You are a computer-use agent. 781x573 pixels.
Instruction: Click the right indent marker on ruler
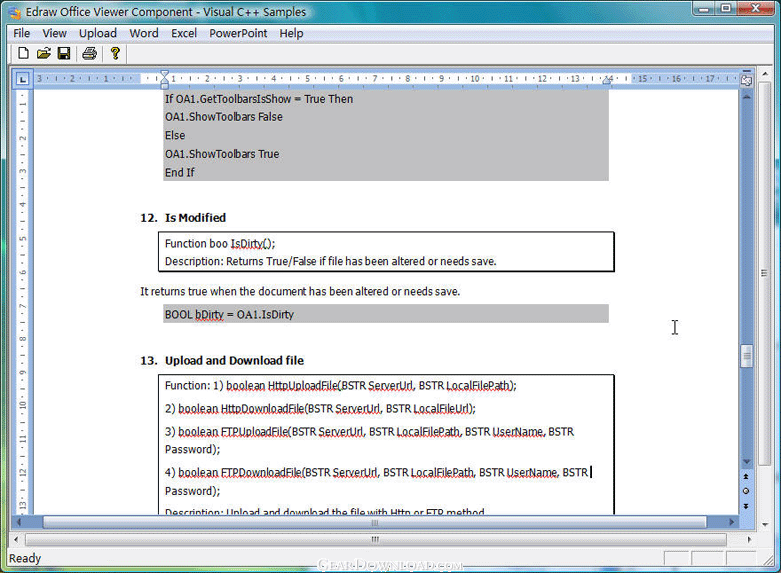click(607, 80)
